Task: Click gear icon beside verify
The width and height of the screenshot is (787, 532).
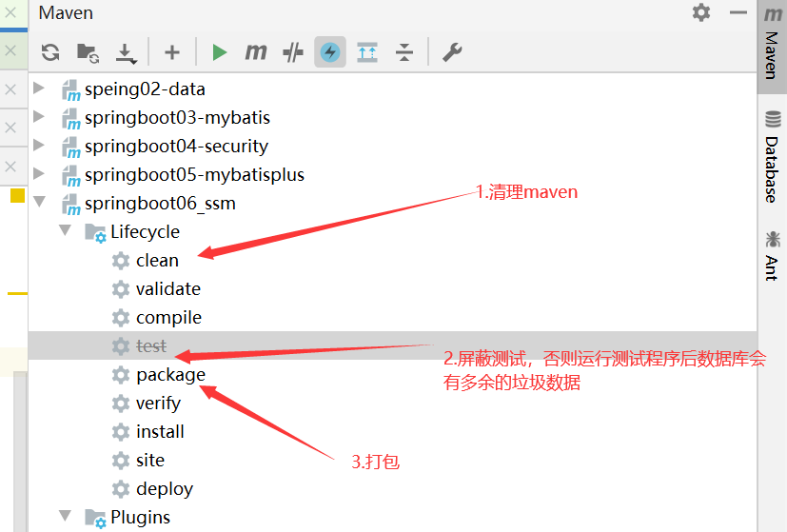Action: click(121, 404)
